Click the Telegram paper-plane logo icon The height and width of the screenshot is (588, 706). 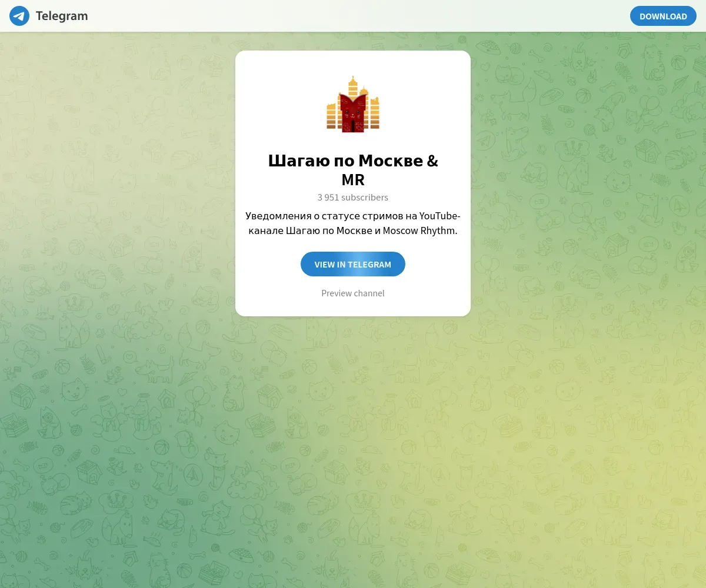click(x=19, y=16)
